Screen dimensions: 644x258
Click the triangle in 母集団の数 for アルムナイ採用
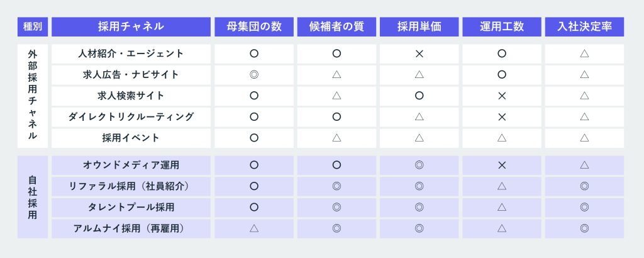coord(254,228)
